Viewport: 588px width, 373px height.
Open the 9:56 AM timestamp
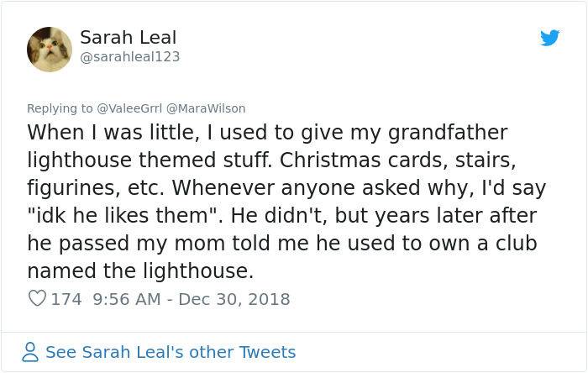126,299
